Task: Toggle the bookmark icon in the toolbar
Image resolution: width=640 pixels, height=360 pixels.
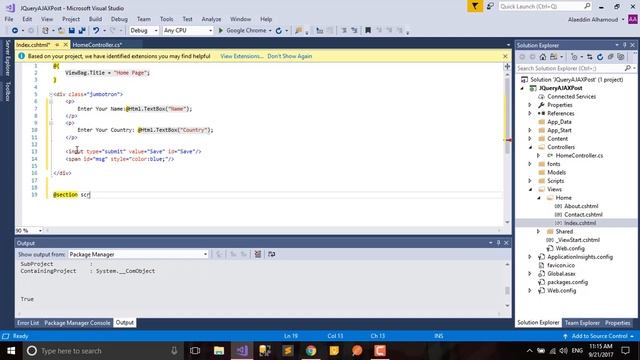Action: pyautogui.click(x=368, y=31)
